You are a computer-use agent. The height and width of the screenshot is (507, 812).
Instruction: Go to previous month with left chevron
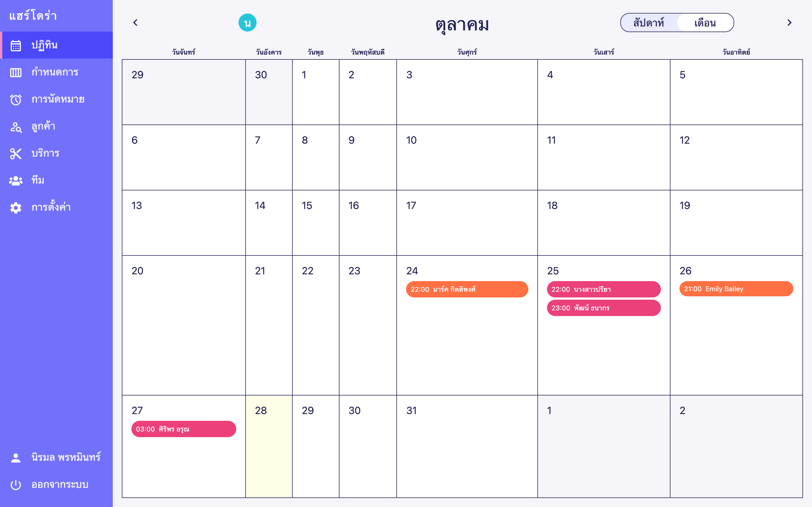coord(135,23)
